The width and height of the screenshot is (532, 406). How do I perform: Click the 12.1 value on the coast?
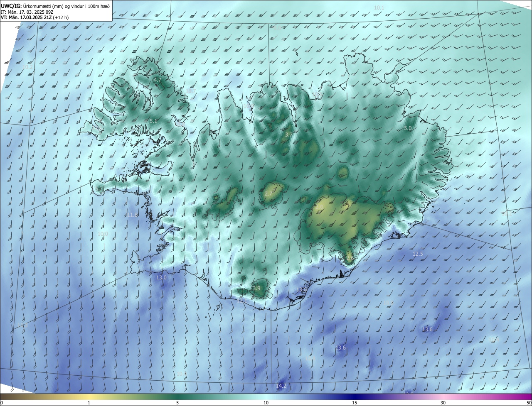[x=241, y=301]
